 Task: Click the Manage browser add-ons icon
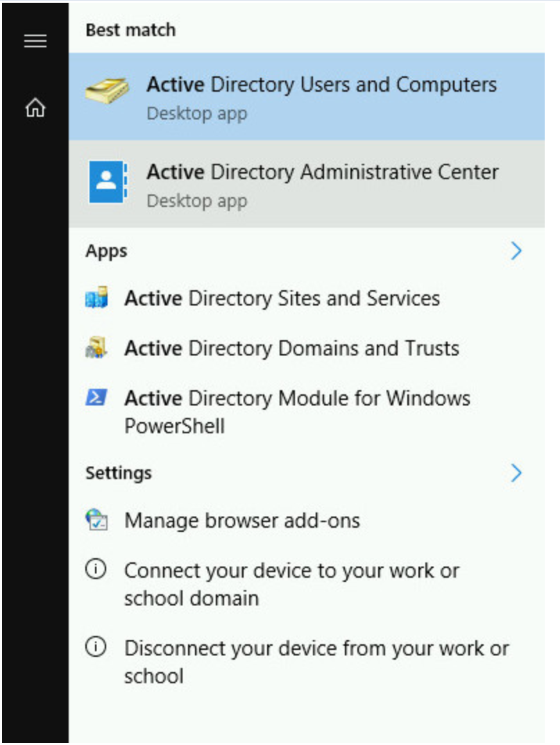click(x=96, y=521)
